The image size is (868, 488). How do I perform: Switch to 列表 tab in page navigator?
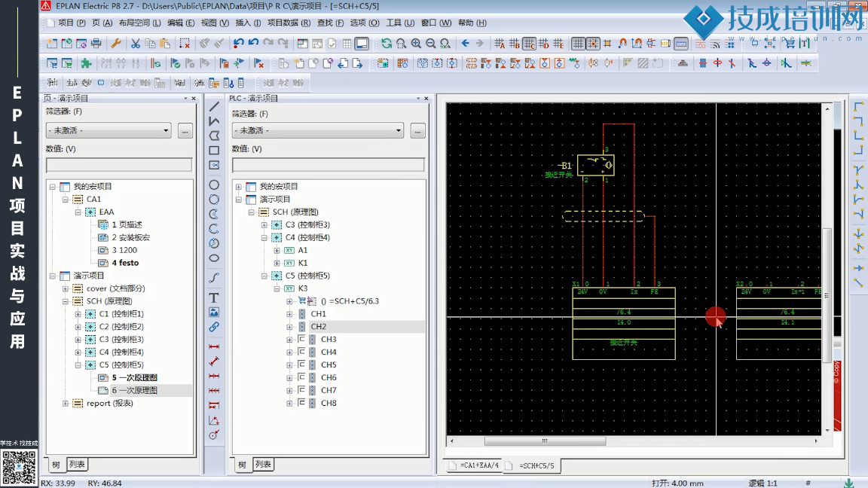coord(77,464)
